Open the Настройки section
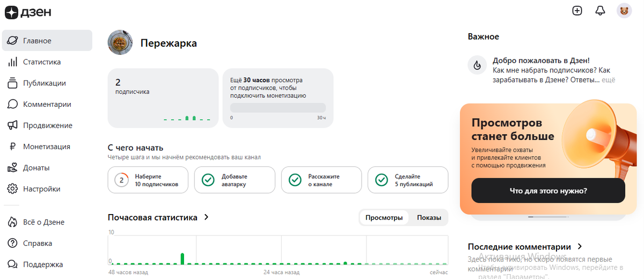This screenshot has width=644, height=279. pyautogui.click(x=47, y=189)
